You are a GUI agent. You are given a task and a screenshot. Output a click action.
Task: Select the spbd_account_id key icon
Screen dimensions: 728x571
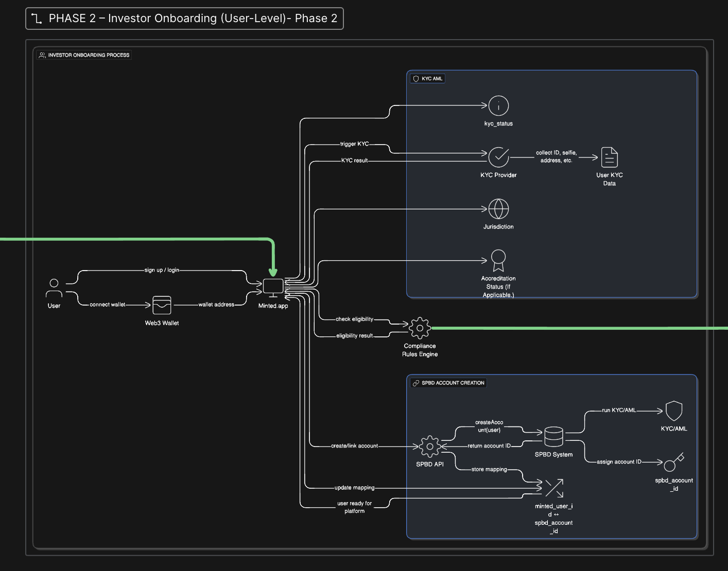674,462
